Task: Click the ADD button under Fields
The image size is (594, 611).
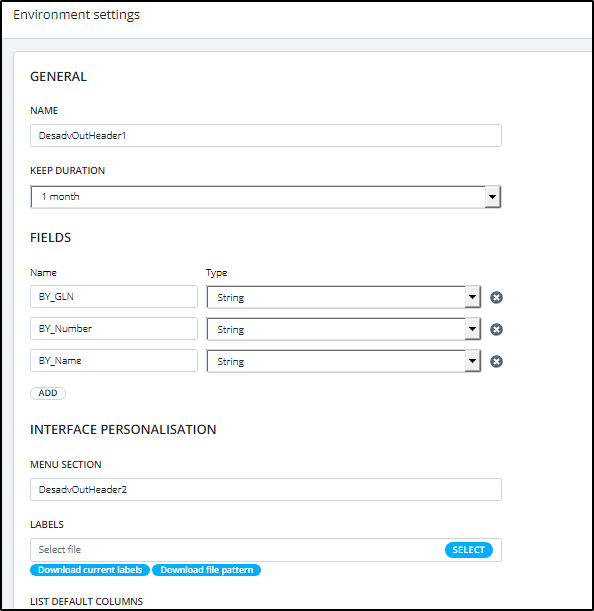Action: pyautogui.click(x=48, y=393)
